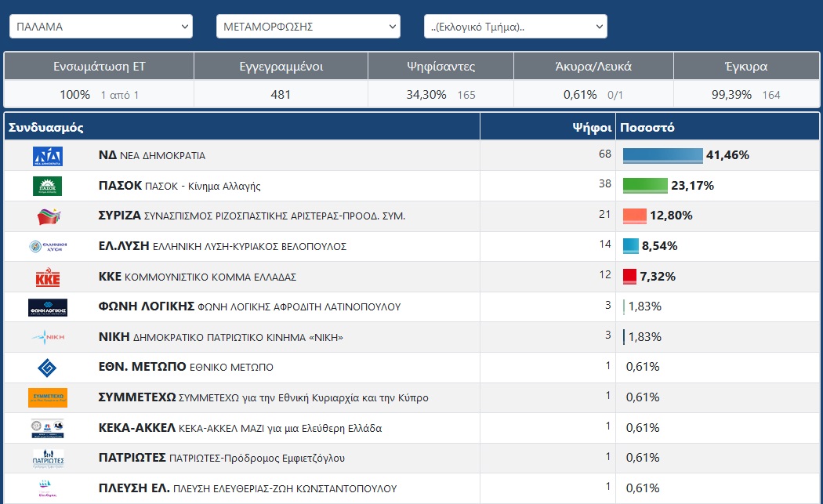Select ΔΗΜΟΚΡΑΤΙΚΟ ΠΑΤΡΙΩΤΙΚΟ ΚΙΝΗΜΑ «ΝΙΚΗ» name
Image resolution: width=823 pixels, height=504 pixels.
click(x=237, y=337)
